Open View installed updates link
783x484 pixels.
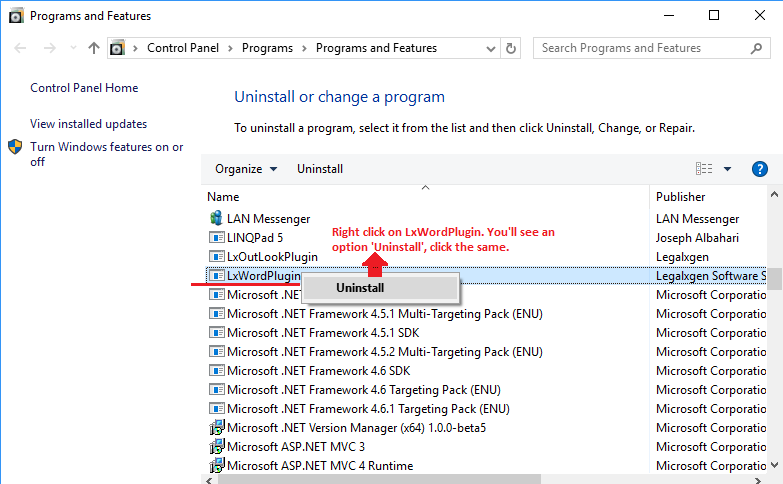tap(88, 124)
